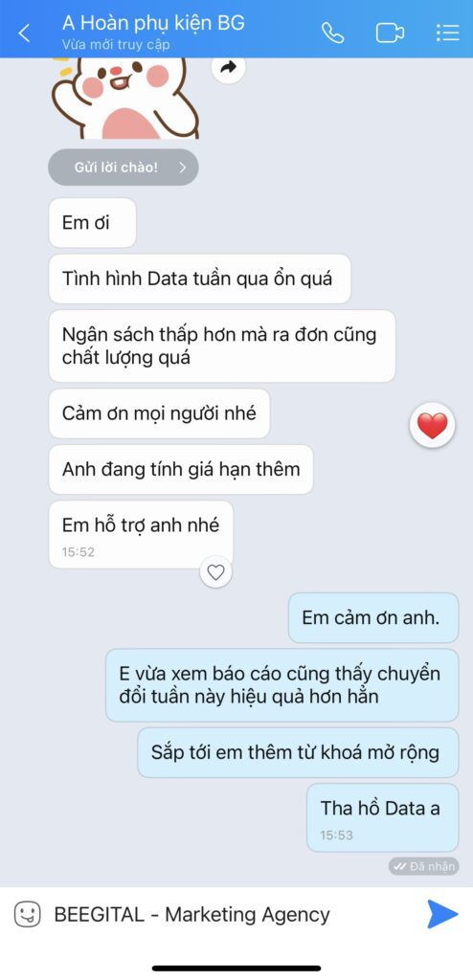
Task: Open contact profile 'A Hoàn phụ kiện BG'
Action: point(153,24)
